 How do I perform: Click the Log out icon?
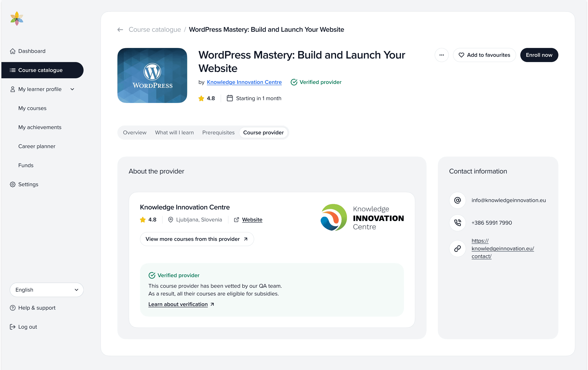pos(13,327)
